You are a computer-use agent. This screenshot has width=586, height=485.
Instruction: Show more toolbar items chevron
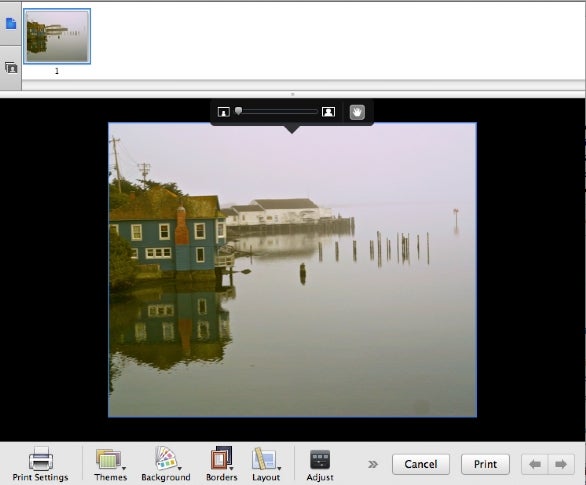[x=373, y=464]
